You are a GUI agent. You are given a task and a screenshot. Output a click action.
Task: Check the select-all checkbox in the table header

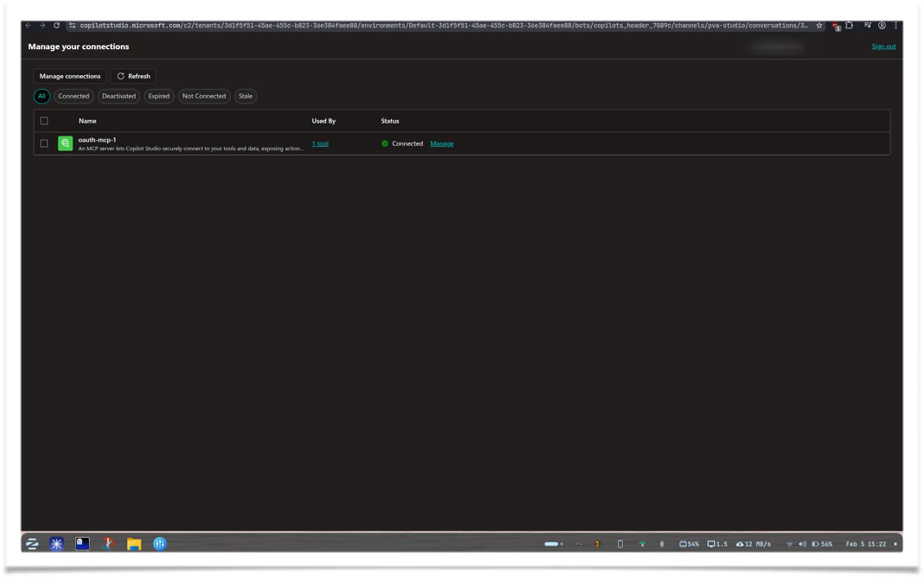click(x=45, y=121)
